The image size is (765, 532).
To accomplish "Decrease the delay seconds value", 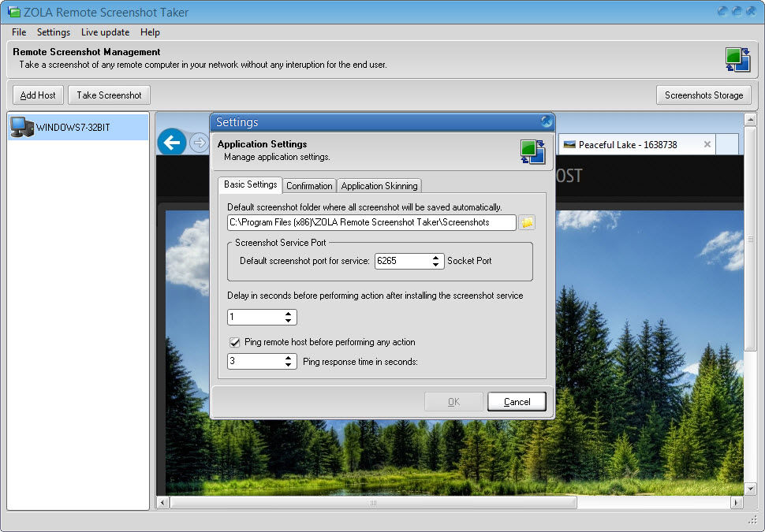I will 289,321.
